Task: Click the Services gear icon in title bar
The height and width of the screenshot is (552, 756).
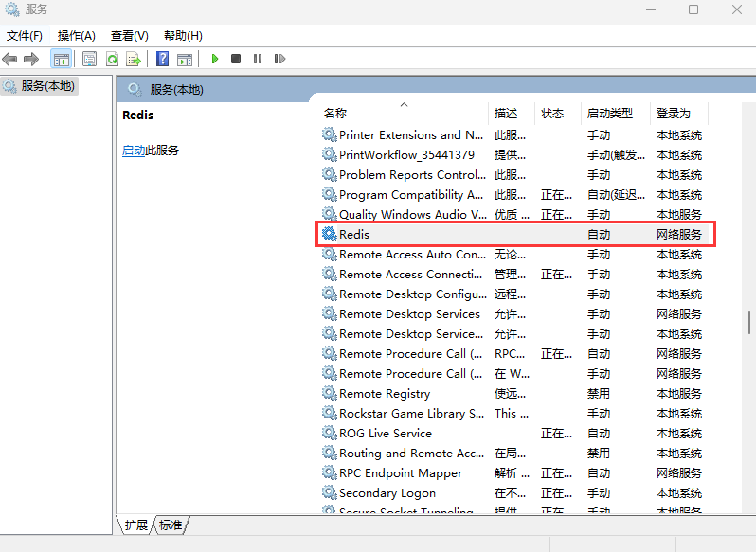Action: (12, 9)
